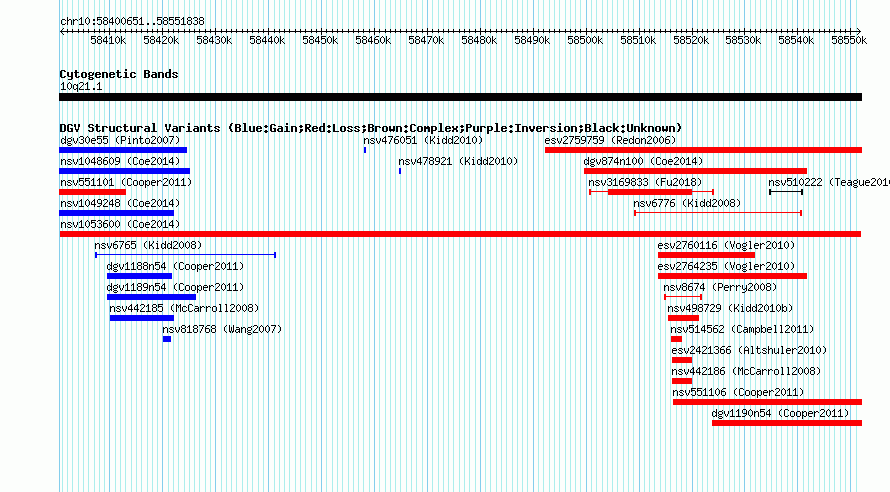This screenshot has width=890, height=492.
Task: Click the 58500k ruler tick label
Action: tap(585, 40)
